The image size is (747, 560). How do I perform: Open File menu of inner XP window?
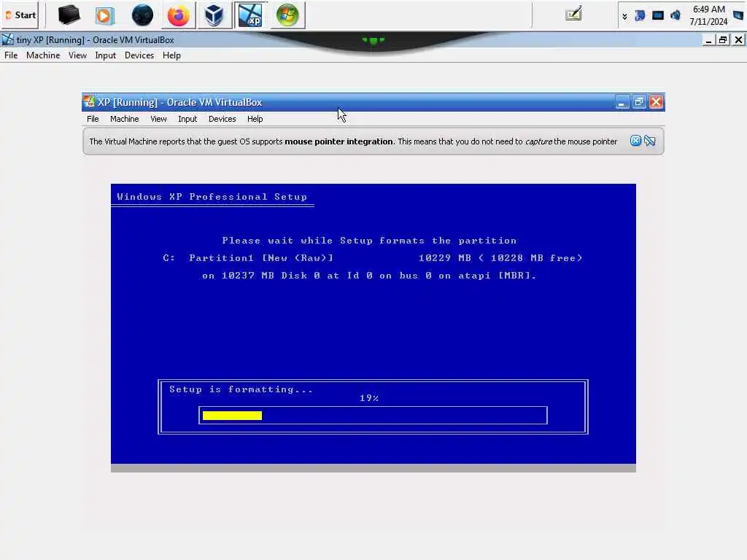tap(93, 119)
